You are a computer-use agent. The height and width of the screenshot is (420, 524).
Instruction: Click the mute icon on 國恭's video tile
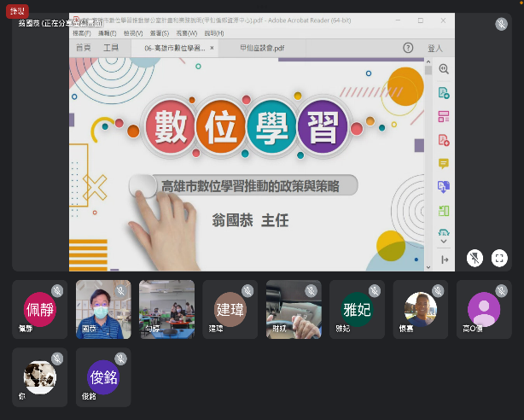120,291
